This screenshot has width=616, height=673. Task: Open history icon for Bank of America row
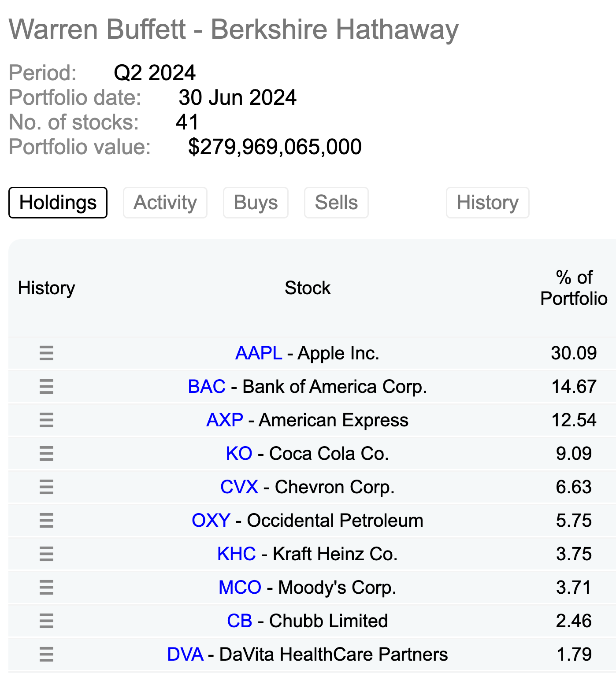46,387
